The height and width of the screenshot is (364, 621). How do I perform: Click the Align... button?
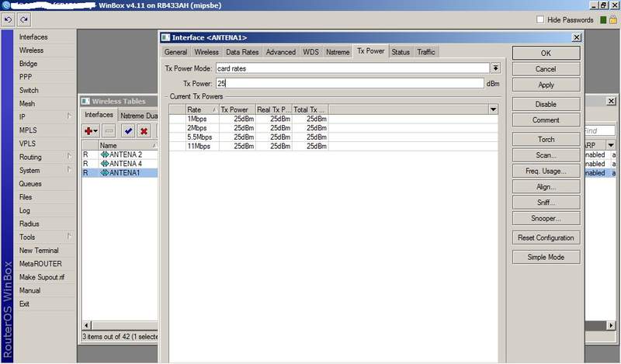(546, 186)
